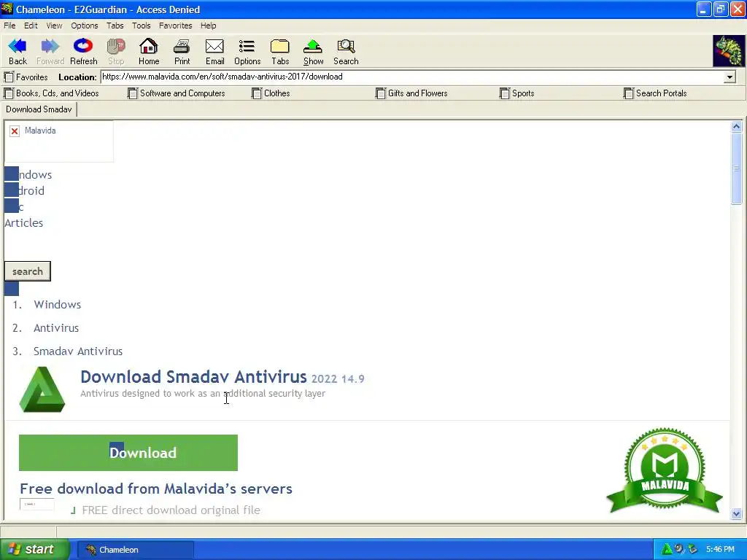Select the Download Smadav tab
This screenshot has width=747, height=560.
click(x=39, y=109)
